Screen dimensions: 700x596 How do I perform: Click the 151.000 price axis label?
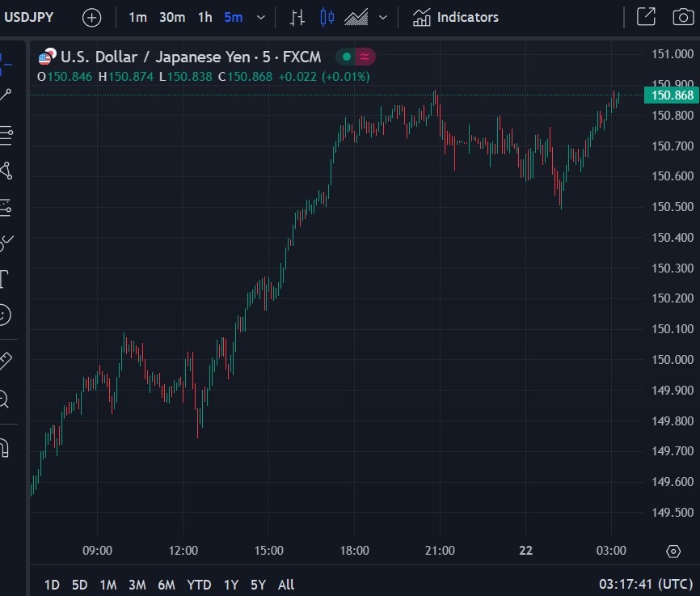point(673,54)
